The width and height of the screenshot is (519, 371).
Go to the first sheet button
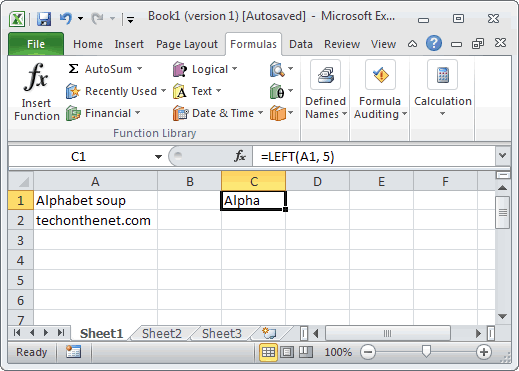click(17, 332)
